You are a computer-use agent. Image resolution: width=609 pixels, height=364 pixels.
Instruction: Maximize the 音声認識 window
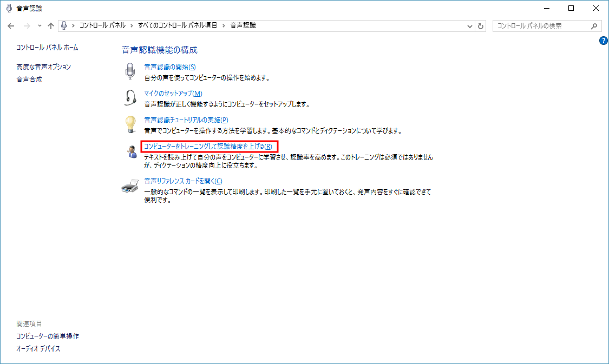(x=571, y=8)
